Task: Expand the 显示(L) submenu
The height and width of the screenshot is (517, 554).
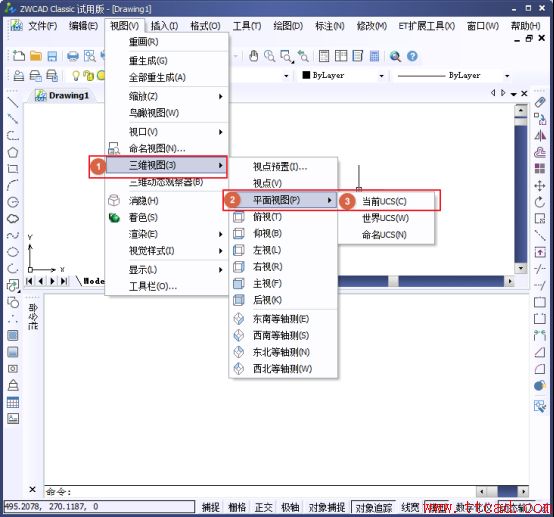Action: coord(167,270)
